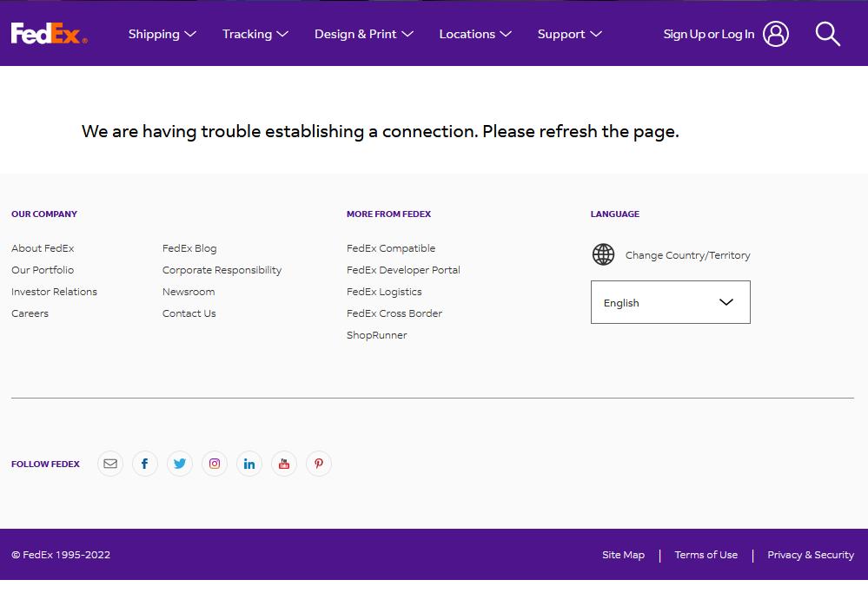Open the FedEx LinkedIn icon

point(249,464)
